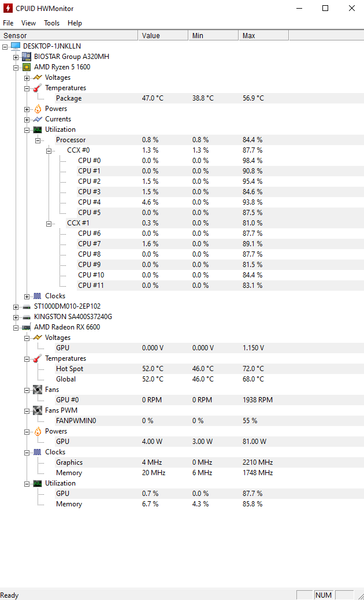Click the CPU Temperatures thermometer icon
Image resolution: width=364 pixels, height=600 pixels.
[38, 88]
